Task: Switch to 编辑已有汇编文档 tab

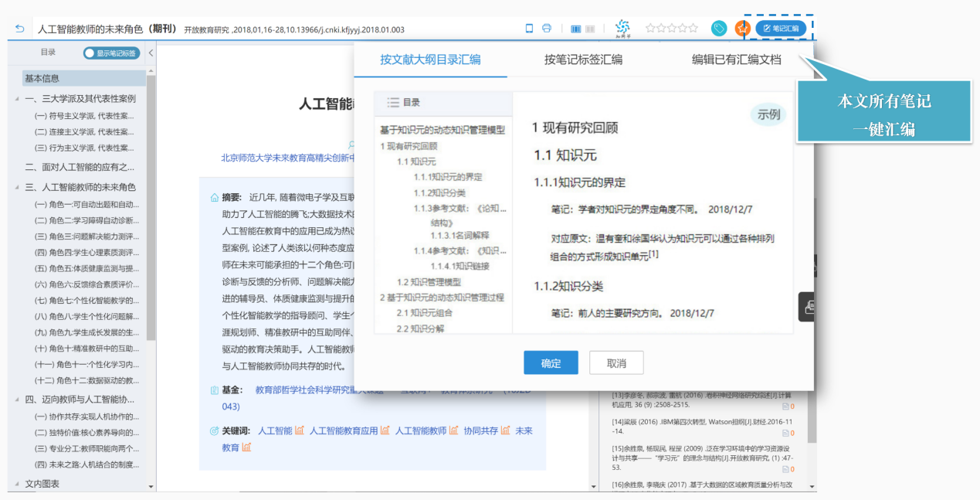Action: pyautogui.click(x=736, y=60)
